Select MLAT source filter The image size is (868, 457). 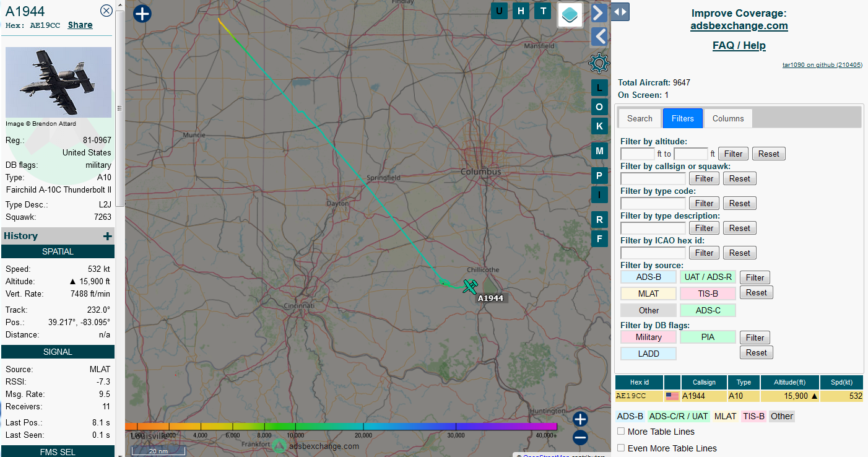point(648,294)
